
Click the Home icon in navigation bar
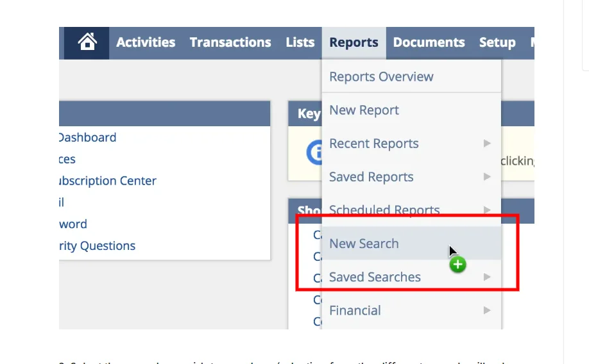coord(87,42)
